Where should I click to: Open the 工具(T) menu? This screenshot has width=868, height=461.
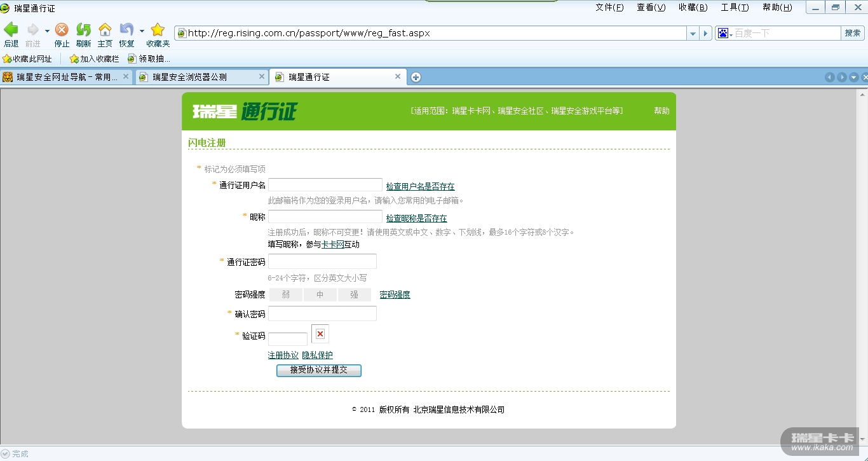[735, 8]
